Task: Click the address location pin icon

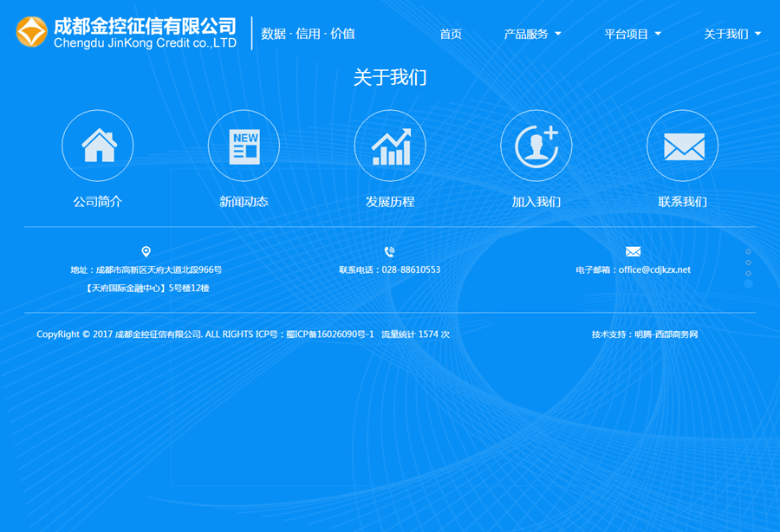Action: point(146,251)
